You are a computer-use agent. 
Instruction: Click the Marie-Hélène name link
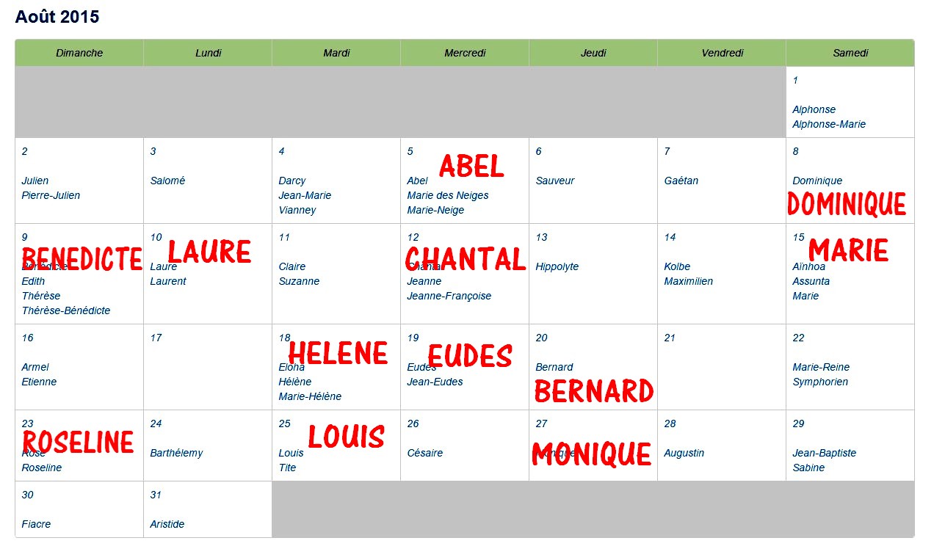coord(310,396)
